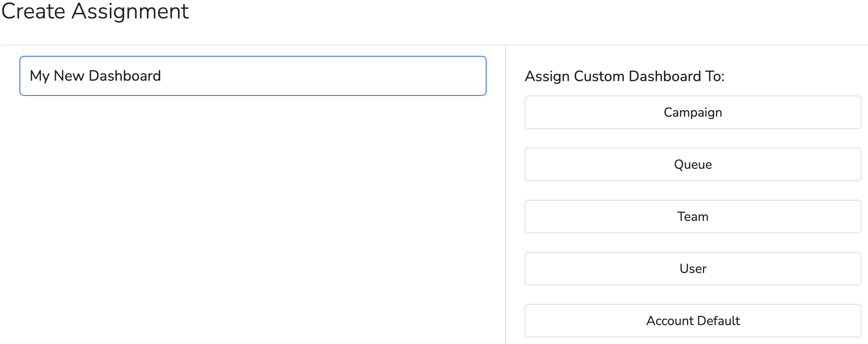Click the Assign Custom Dashboard To label
Image resolution: width=868 pixels, height=344 pixels.
[x=626, y=76]
